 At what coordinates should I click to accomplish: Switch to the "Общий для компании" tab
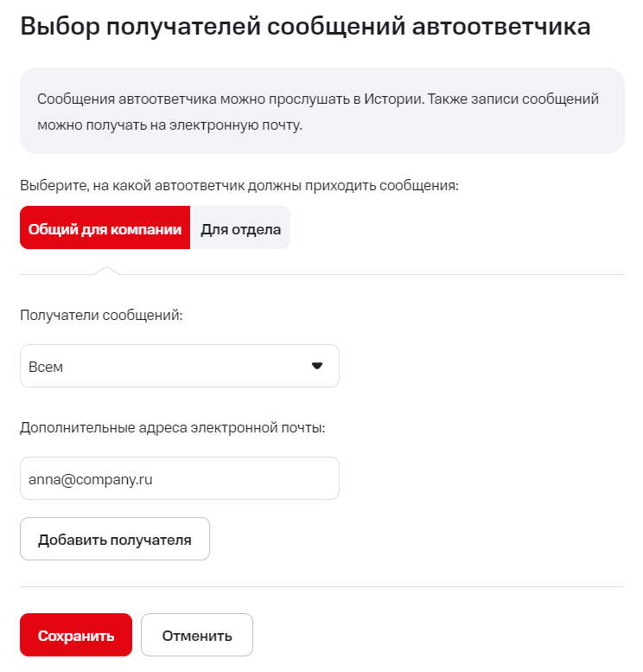pyautogui.click(x=105, y=229)
